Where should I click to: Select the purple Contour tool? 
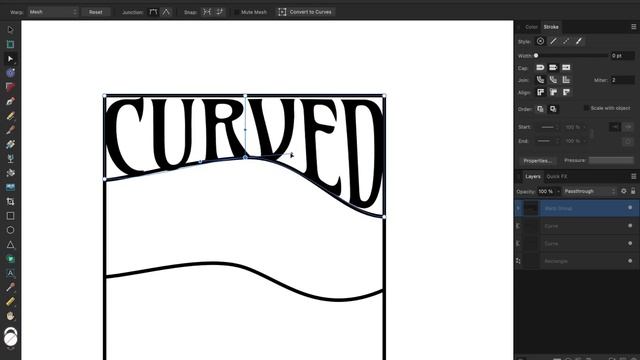(10, 73)
